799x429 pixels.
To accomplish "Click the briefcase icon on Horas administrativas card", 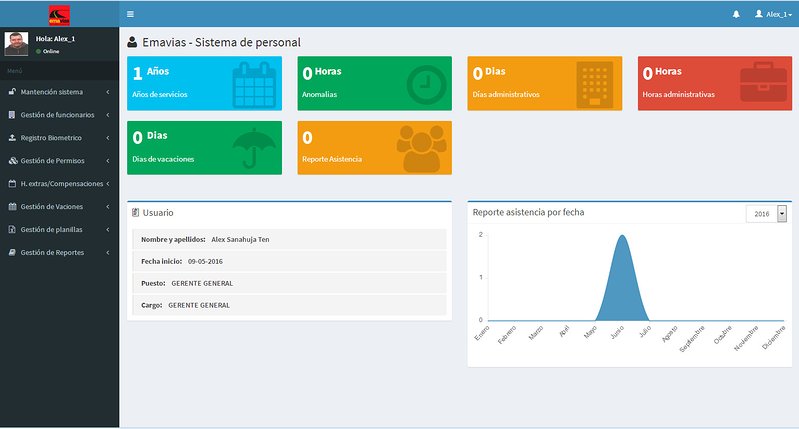I will pos(763,84).
